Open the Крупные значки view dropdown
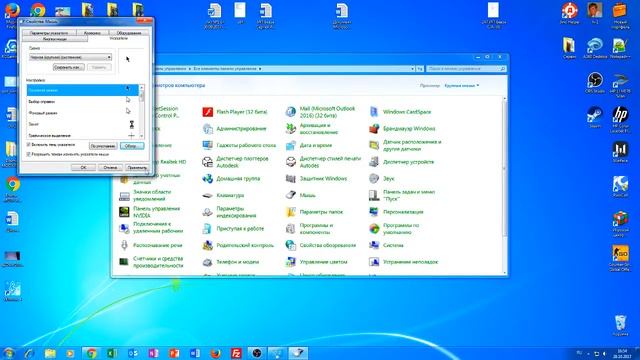Viewport: 640px width, 360px height. tap(462, 86)
